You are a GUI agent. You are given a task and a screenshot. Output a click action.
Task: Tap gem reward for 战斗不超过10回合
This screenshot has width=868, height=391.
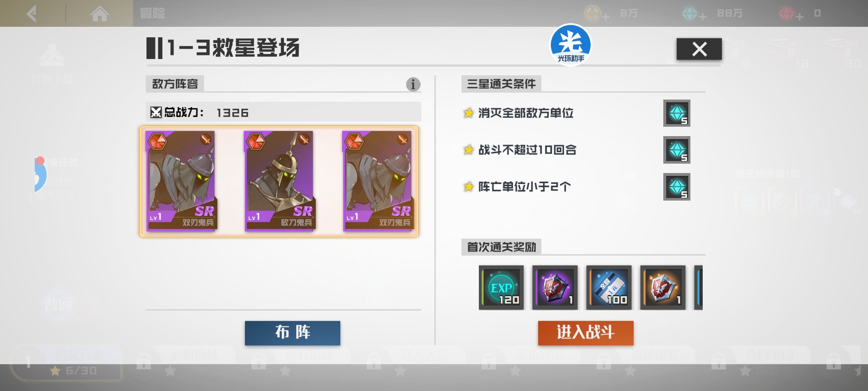point(677,150)
